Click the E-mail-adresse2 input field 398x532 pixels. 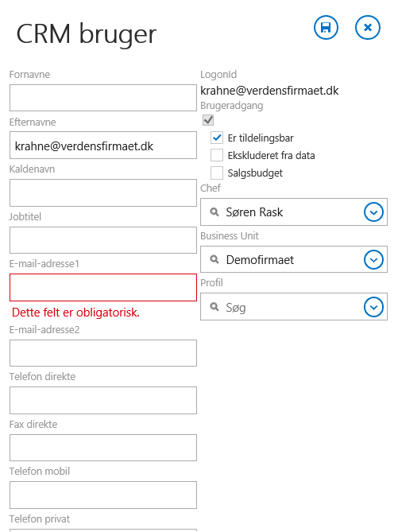click(x=103, y=353)
